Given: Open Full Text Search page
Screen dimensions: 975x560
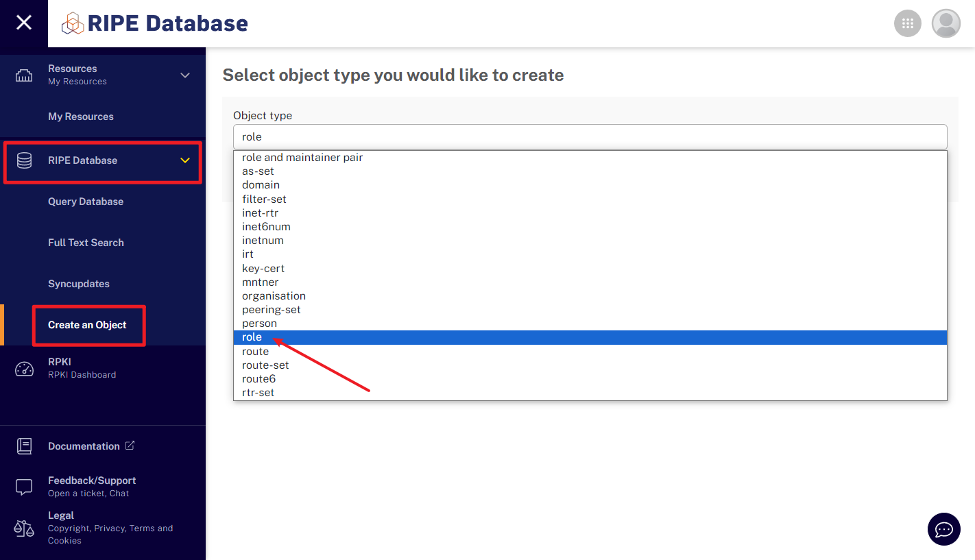Looking at the screenshot, I should point(86,243).
